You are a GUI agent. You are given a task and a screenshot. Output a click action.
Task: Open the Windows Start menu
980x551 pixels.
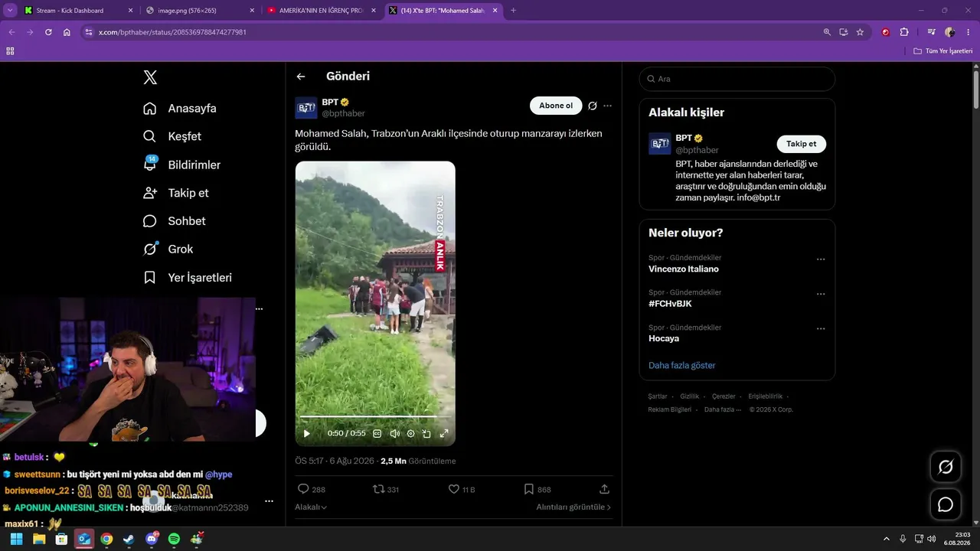point(16,539)
